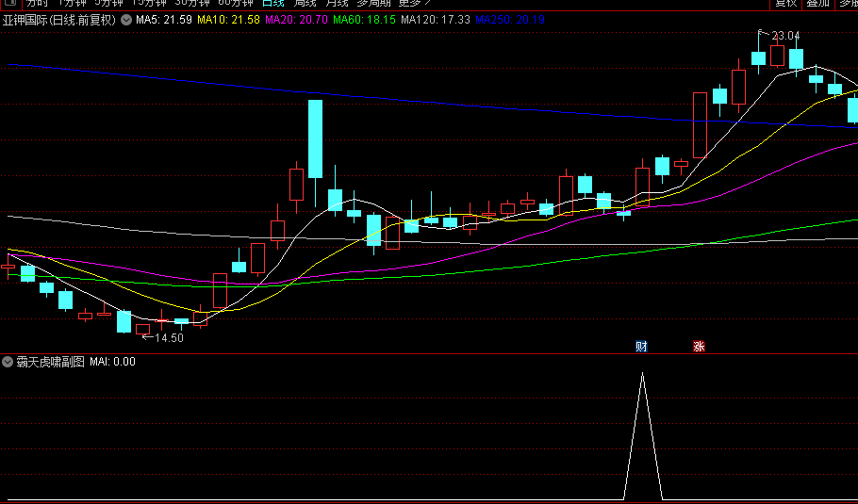The height and width of the screenshot is (504, 858).
Task: Select the 亚钾国际(日线,前复权) chart title
Action: [x=59, y=20]
